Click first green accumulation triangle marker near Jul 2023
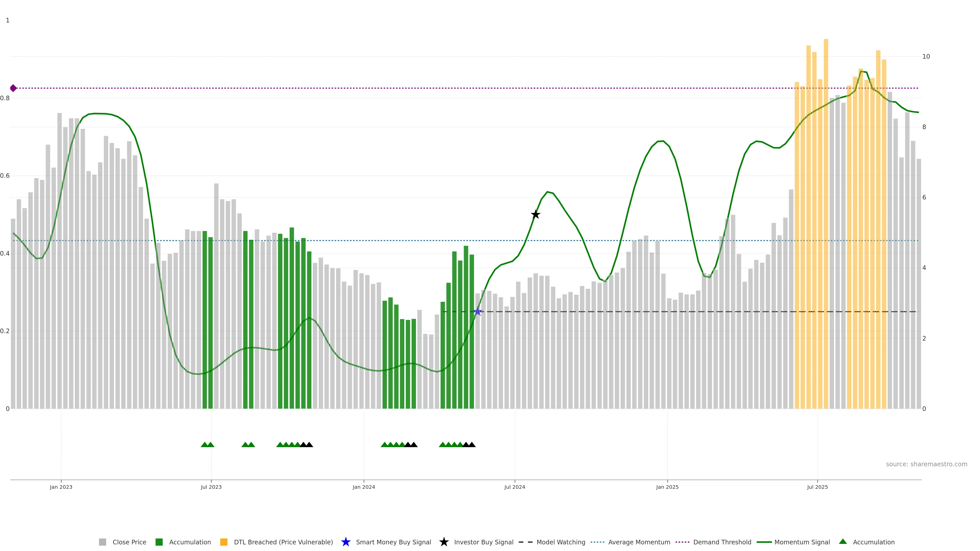The image size is (980, 551). coord(204,445)
